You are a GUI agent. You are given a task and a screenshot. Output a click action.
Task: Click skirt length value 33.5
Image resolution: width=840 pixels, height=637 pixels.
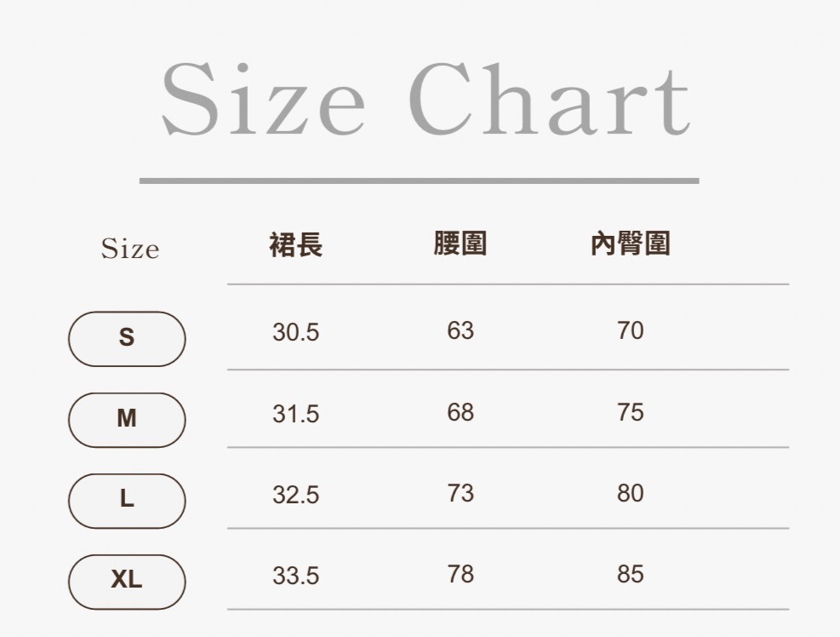pyautogui.click(x=295, y=577)
